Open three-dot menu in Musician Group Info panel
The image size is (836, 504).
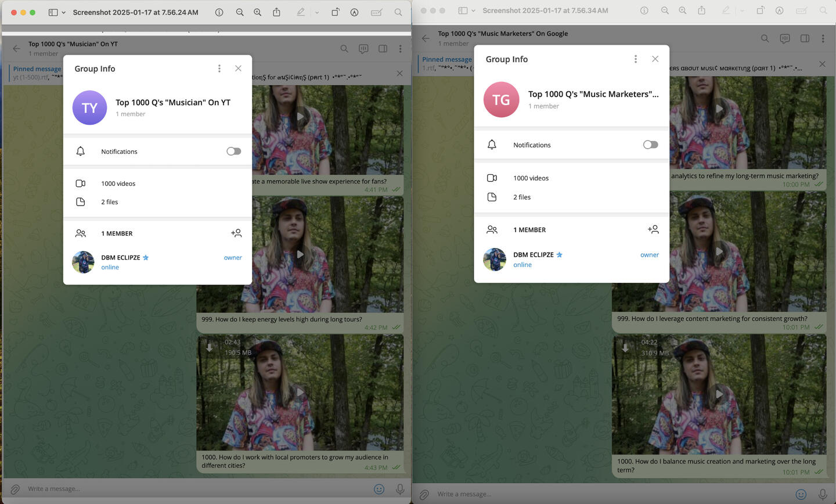click(x=219, y=69)
